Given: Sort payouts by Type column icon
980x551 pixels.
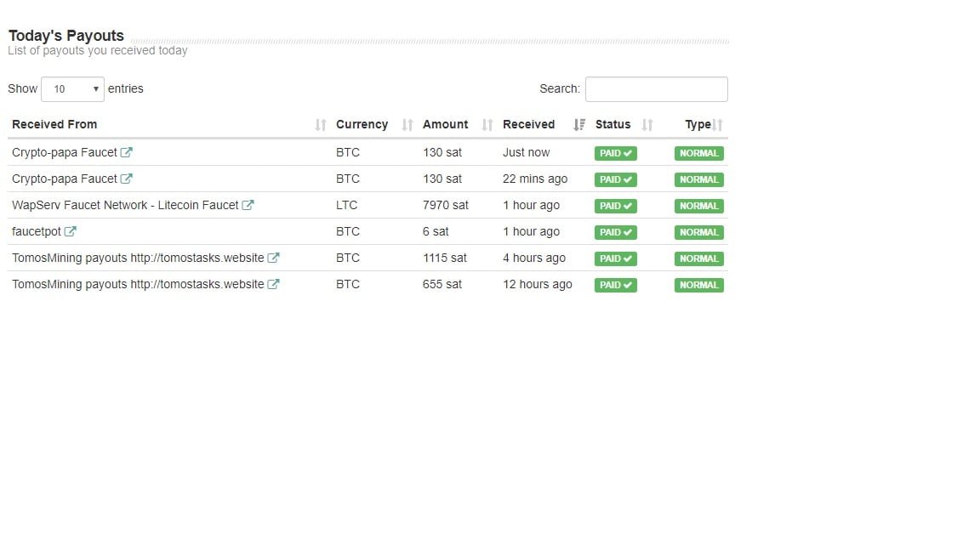Looking at the screenshot, I should [x=718, y=125].
